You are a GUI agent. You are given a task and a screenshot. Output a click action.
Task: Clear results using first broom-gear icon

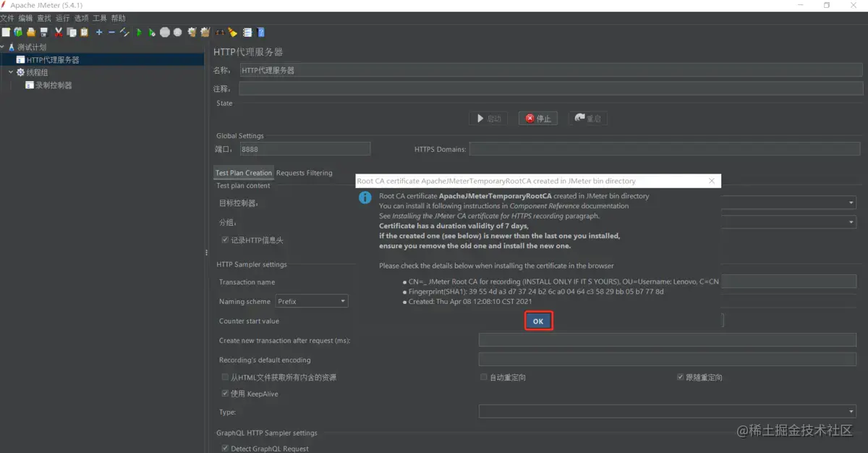(192, 32)
